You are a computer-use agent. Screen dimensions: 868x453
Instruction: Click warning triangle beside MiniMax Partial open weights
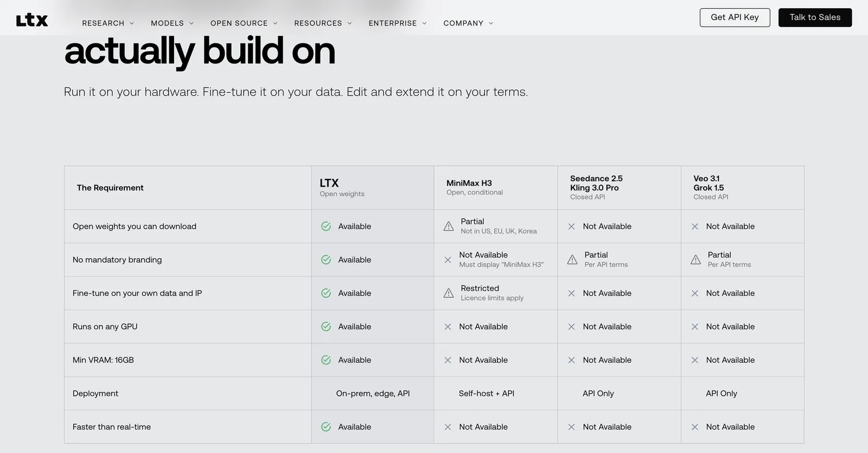[449, 226]
